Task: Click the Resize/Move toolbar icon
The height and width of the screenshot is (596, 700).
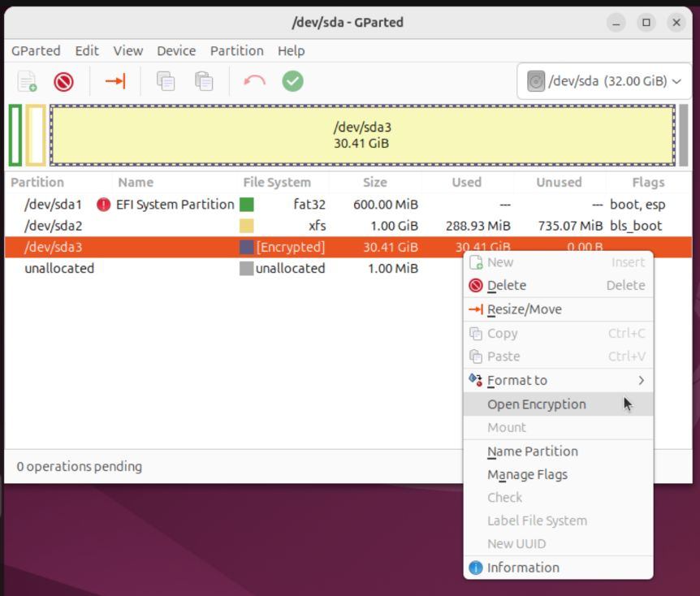Action: [x=115, y=81]
